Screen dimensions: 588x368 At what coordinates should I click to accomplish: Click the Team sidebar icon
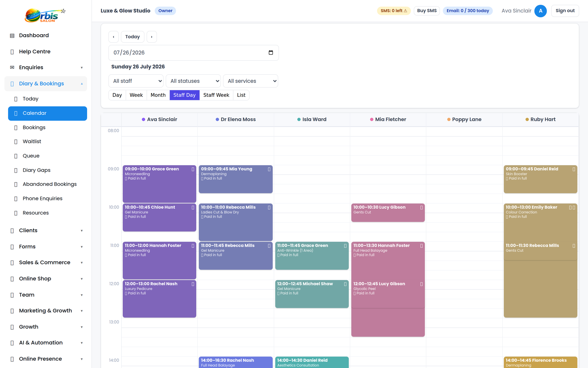point(12,295)
